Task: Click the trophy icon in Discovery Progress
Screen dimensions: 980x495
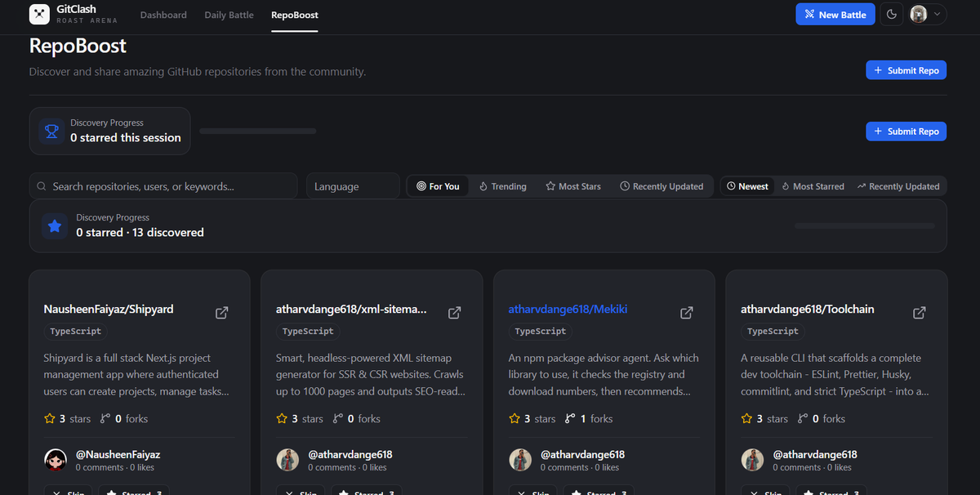Action: tap(51, 131)
